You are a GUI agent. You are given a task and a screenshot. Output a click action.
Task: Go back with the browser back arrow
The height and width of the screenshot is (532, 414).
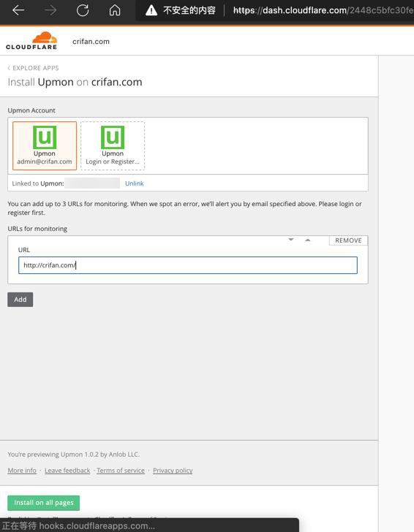click(18, 10)
